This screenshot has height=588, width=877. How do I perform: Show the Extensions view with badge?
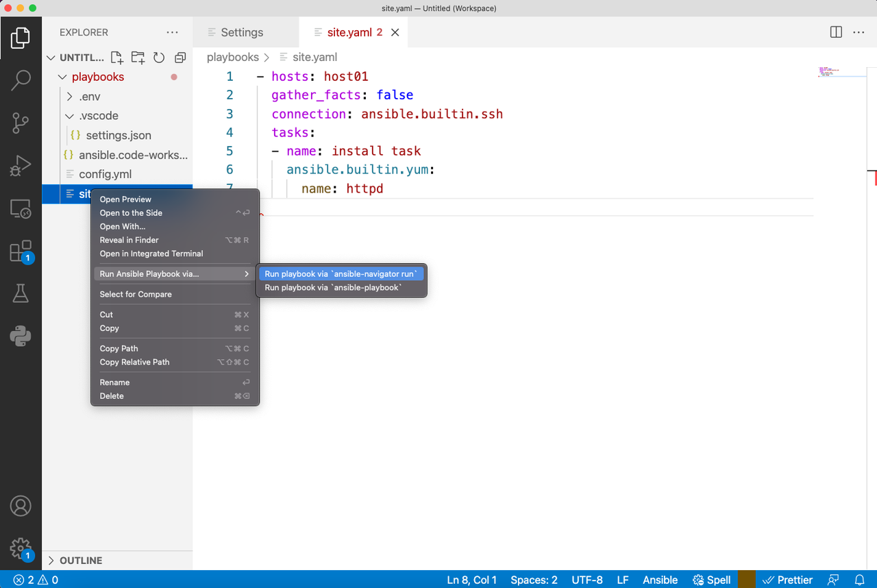click(x=21, y=252)
